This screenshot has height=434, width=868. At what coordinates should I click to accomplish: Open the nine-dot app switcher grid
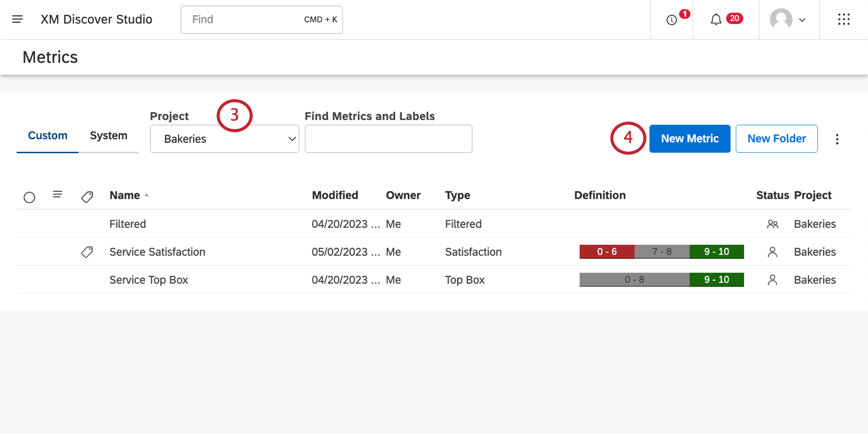(x=843, y=19)
